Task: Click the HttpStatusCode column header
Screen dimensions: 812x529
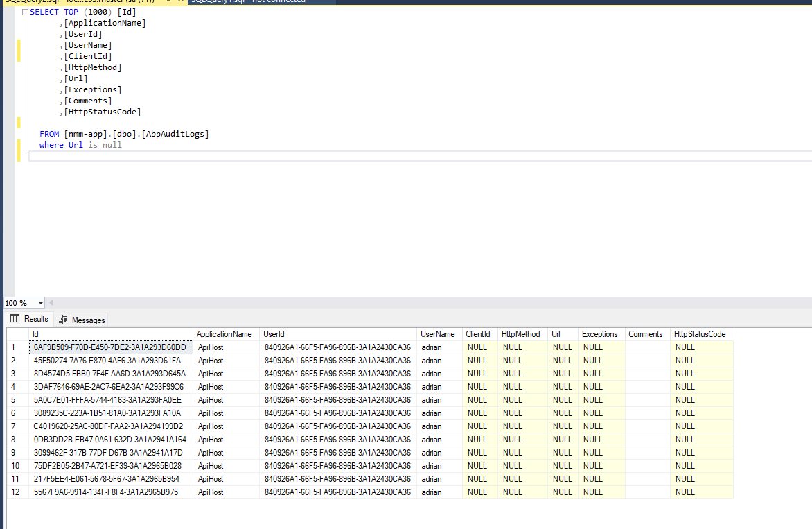Action: [x=700, y=334]
